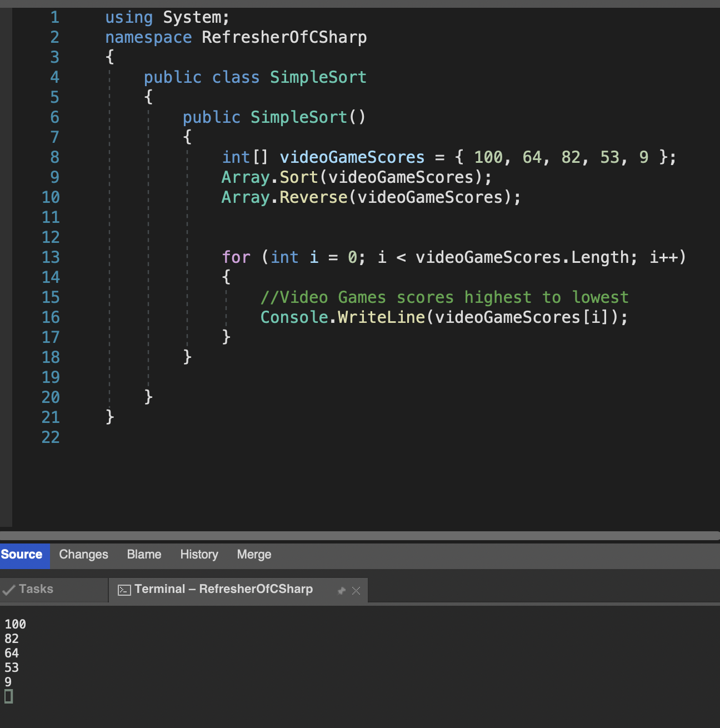Image resolution: width=720 pixels, height=728 pixels.
Task: Close the Terminal – RefresherOfCSharp session
Action: point(356,591)
